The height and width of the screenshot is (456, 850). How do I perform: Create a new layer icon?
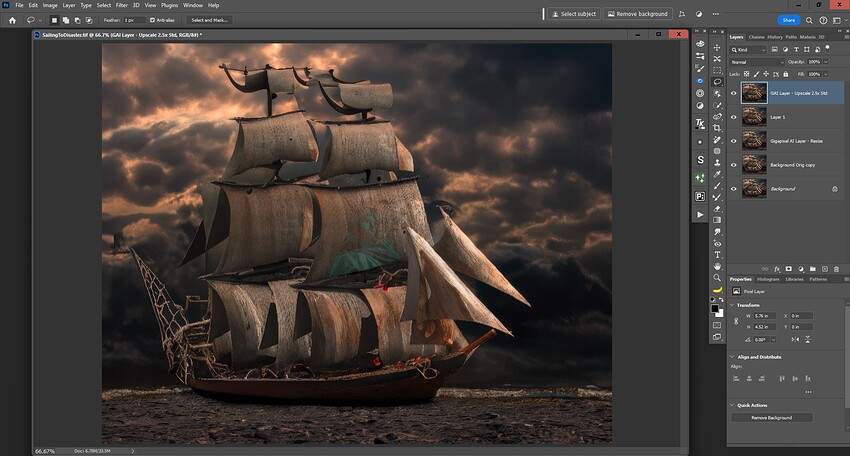point(825,269)
